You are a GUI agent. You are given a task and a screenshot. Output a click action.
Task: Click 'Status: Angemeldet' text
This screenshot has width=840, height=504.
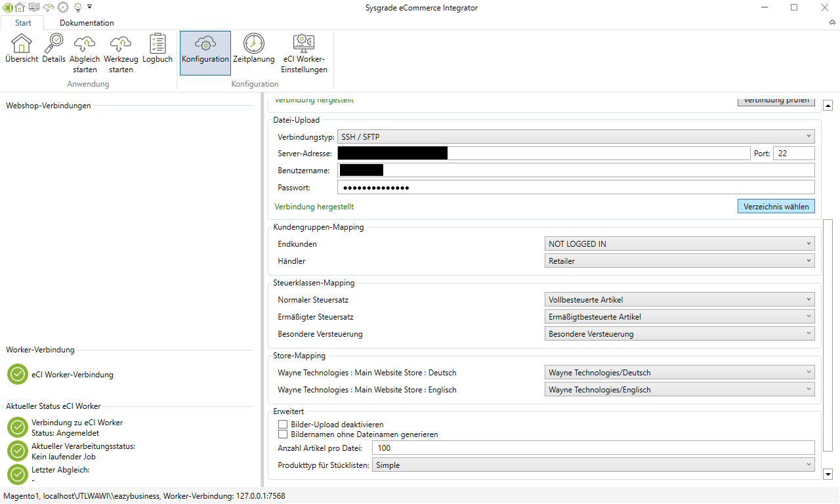coord(65,432)
